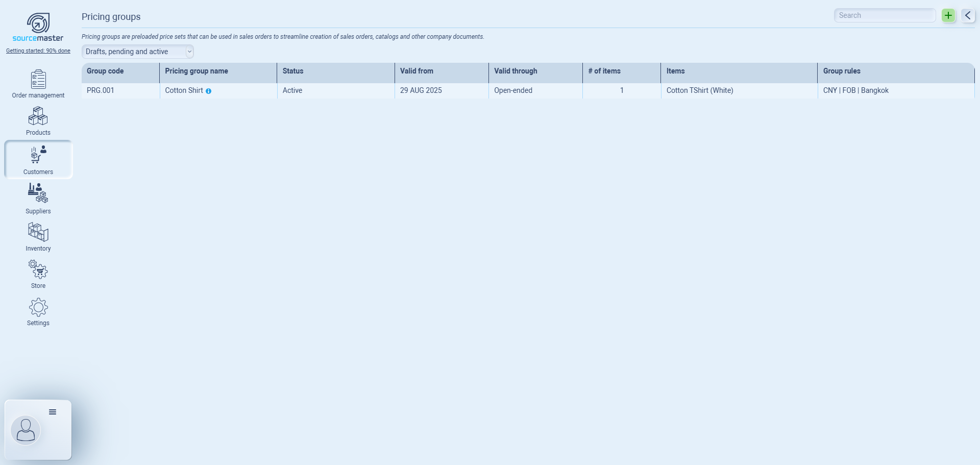Click the Active status cell
Screen dimensions: 980x465
click(x=336, y=90)
